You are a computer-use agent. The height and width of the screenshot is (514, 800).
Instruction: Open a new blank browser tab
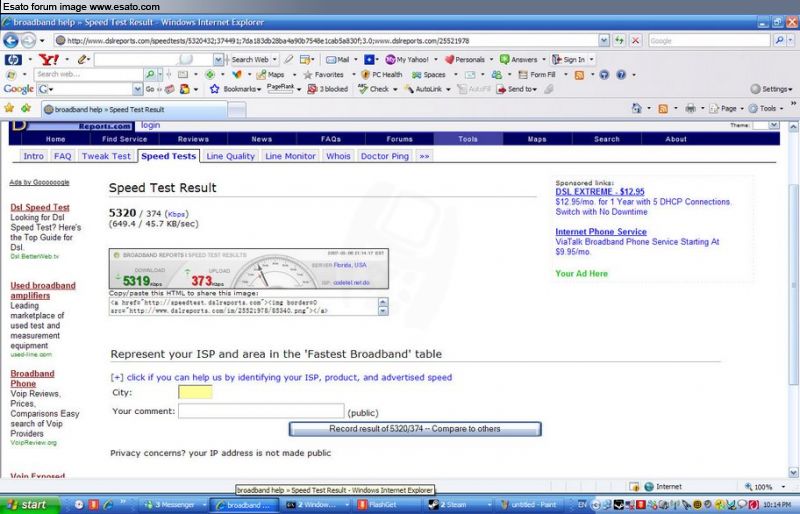tap(237, 109)
